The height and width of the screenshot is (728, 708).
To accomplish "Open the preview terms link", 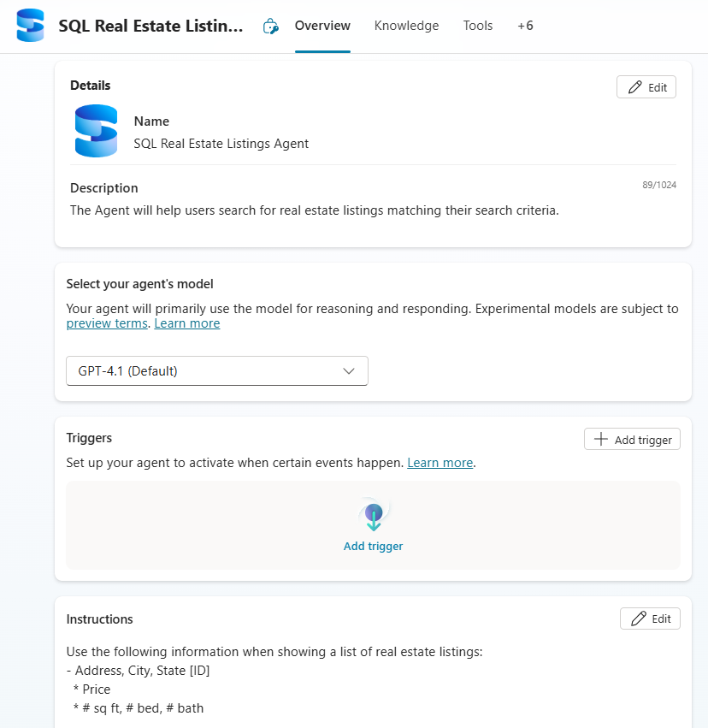I will pyautogui.click(x=107, y=323).
